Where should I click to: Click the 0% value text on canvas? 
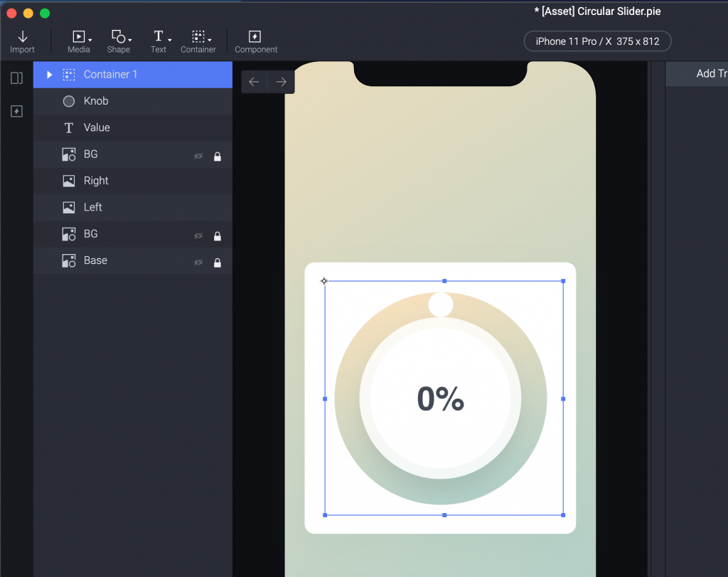[440, 398]
